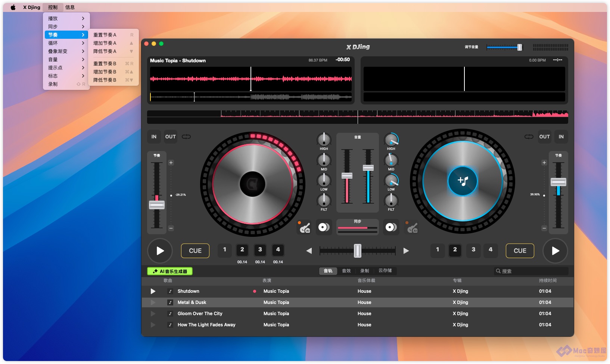Screen dimensions: 610x364
Task: Play the right deck
Action: 555,251
